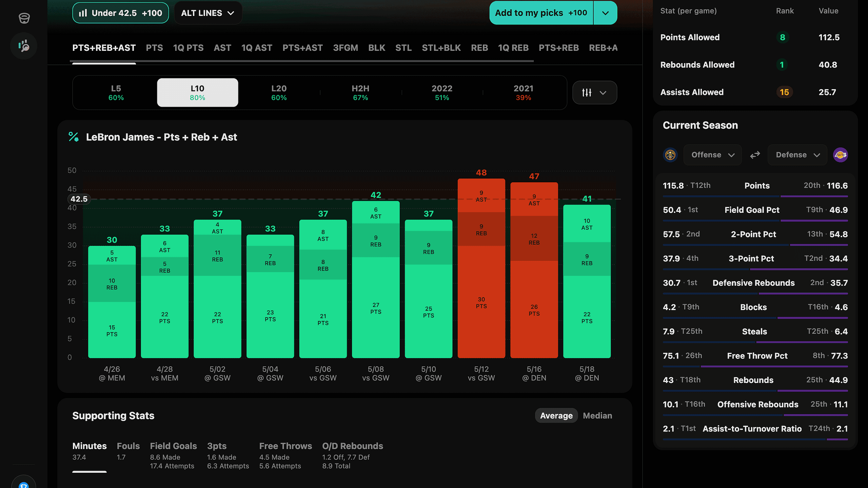868x488 pixels.
Task: Switch to the PTS tab
Action: tap(155, 48)
